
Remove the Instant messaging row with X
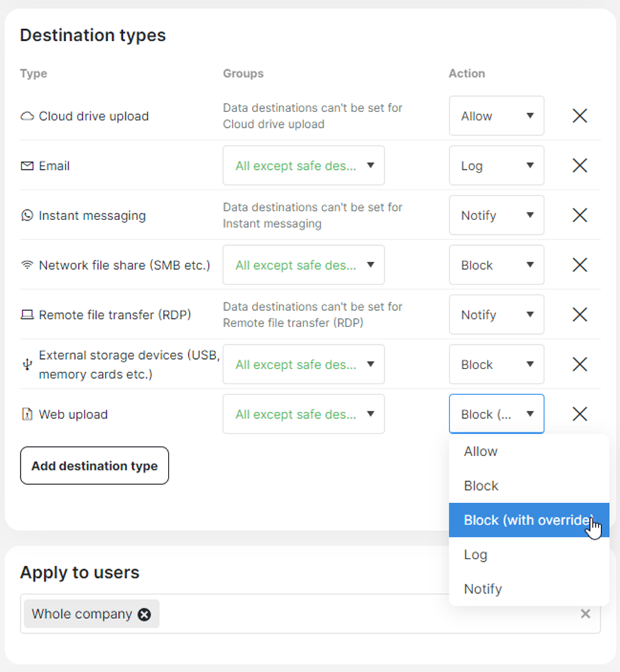(580, 215)
